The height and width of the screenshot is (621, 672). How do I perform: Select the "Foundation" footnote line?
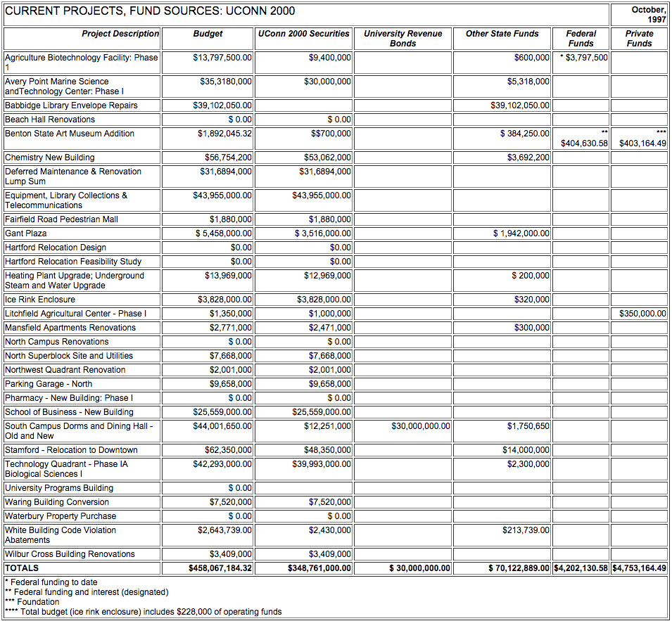coord(38,602)
